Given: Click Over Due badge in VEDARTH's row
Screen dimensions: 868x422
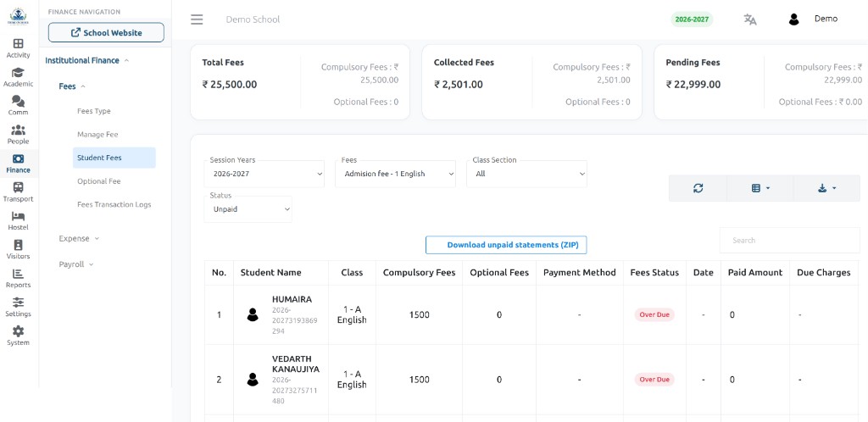Looking at the screenshot, I should pos(654,380).
